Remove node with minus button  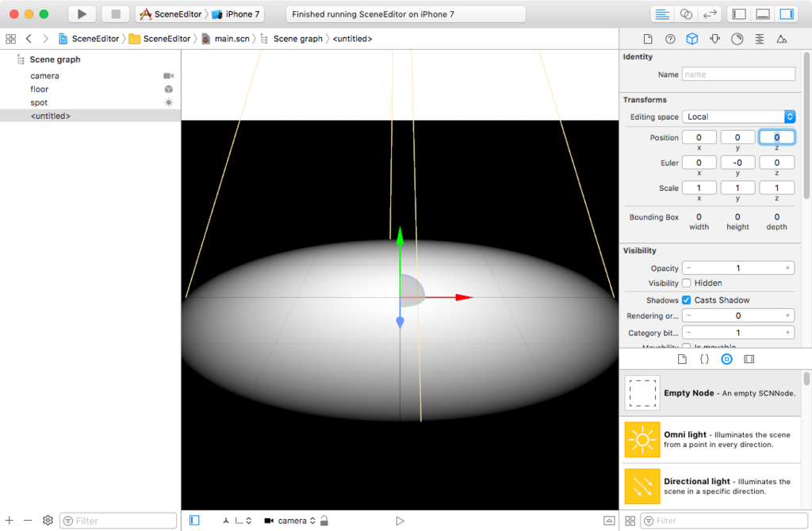point(28,521)
